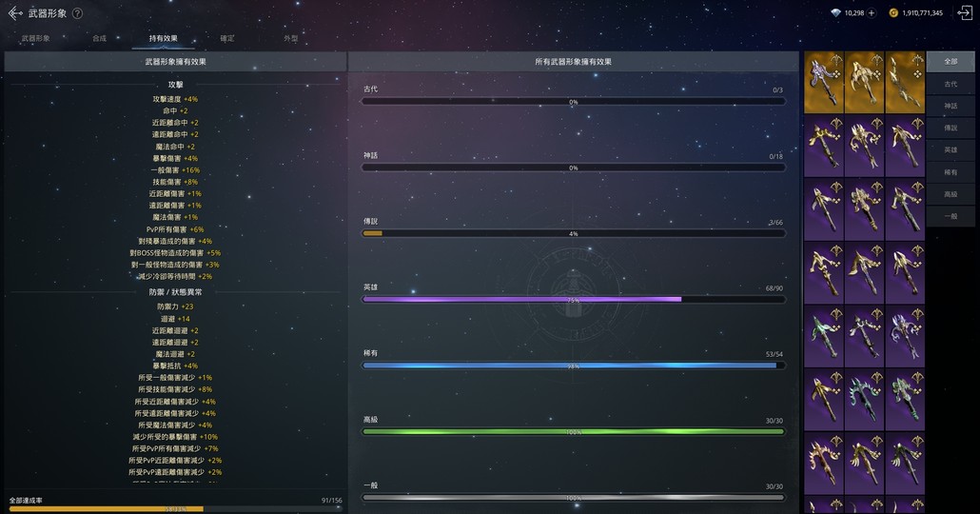This screenshot has height=514, width=980.
Task: Select the middle gold-background weapon in top row
Action: coord(865,82)
